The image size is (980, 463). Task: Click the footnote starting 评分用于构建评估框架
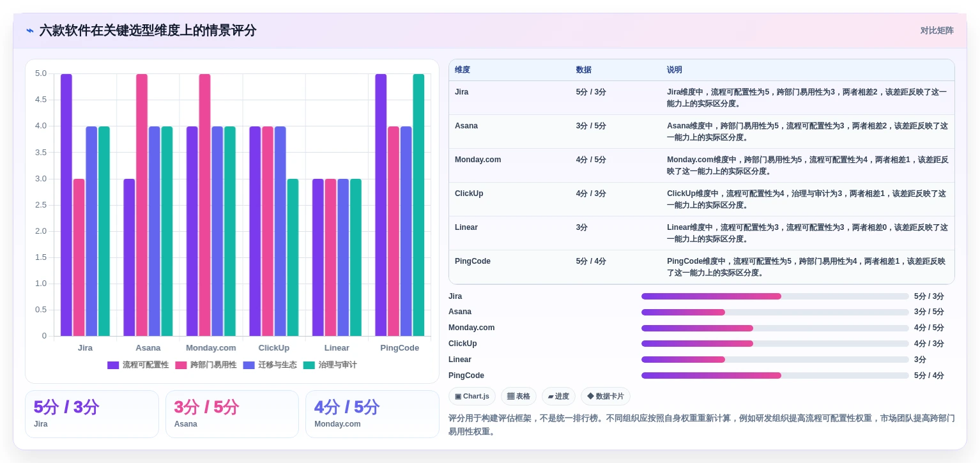pos(701,425)
